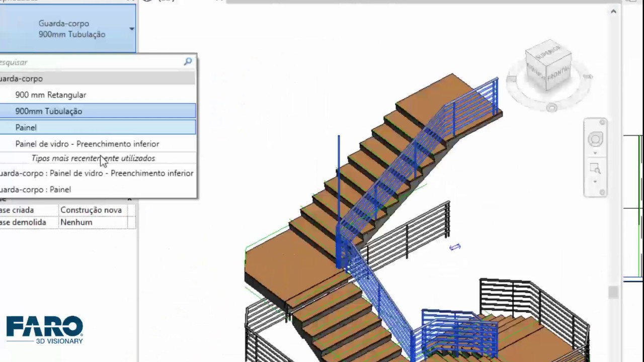The width and height of the screenshot is (644, 362).
Task: Click the ViewCube compass ring bottom marker
Action: (x=552, y=108)
